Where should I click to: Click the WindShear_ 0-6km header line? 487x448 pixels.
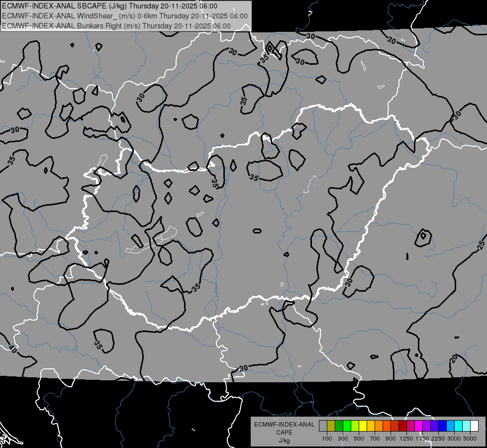(x=125, y=16)
